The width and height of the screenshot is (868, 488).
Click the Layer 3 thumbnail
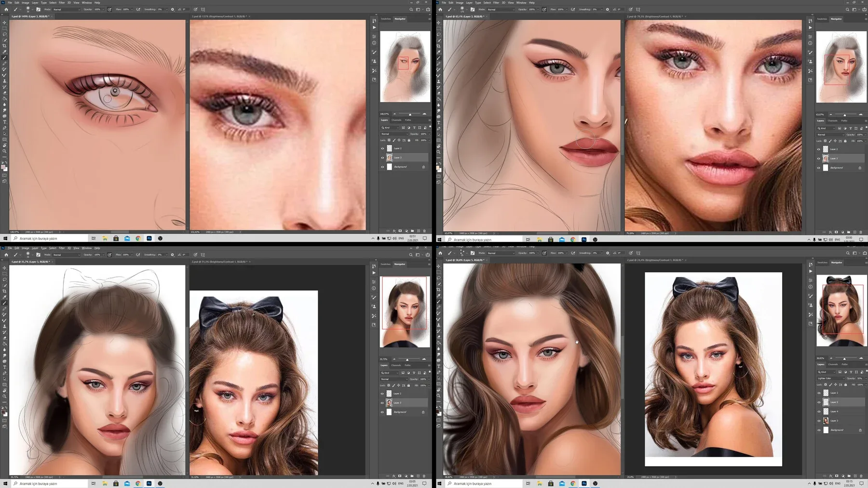[x=389, y=158]
